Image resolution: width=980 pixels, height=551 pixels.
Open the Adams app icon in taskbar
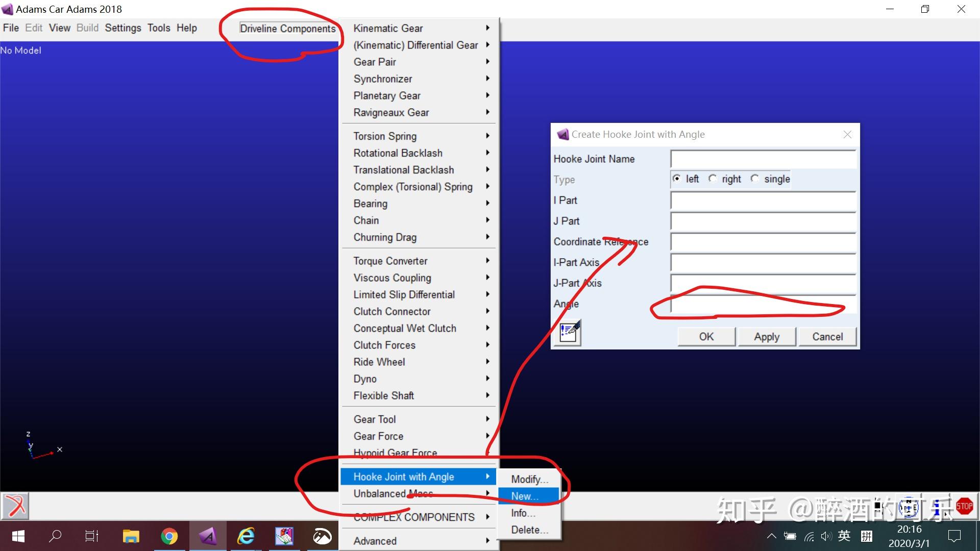[x=208, y=536]
